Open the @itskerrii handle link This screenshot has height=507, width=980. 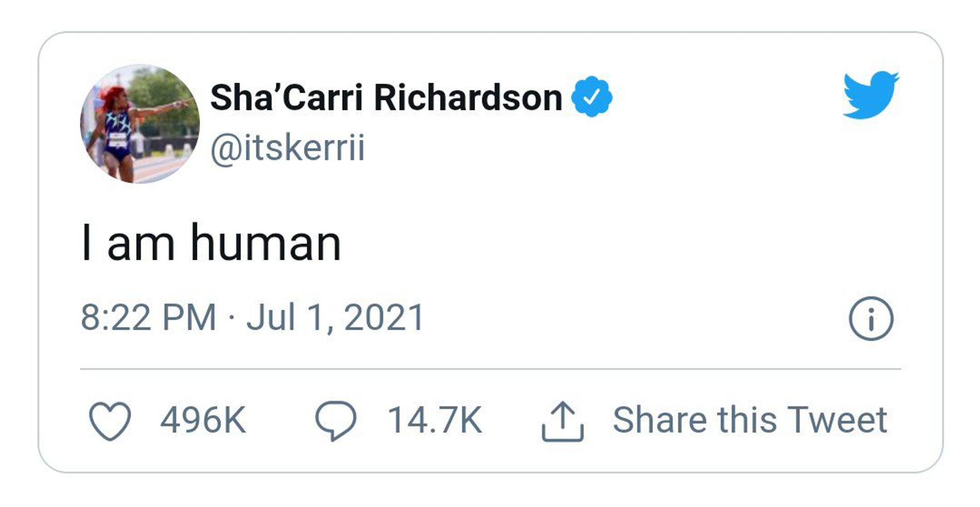click(287, 147)
